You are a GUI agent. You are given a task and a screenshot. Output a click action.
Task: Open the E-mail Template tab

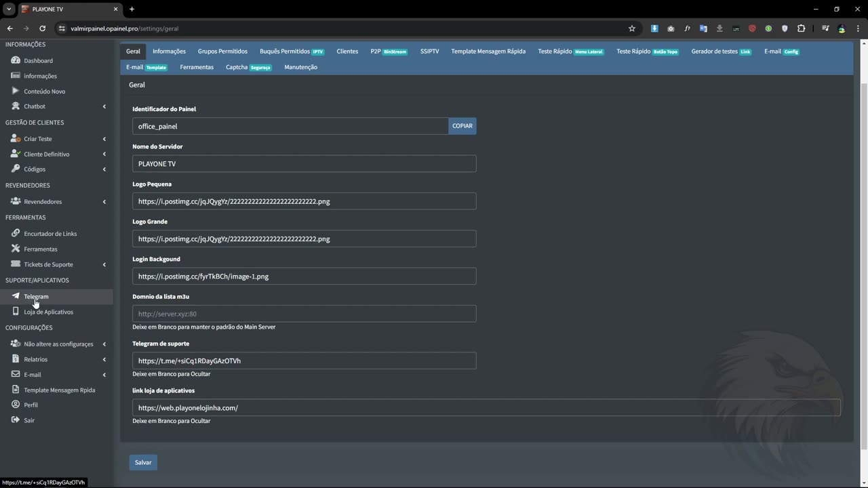146,67
